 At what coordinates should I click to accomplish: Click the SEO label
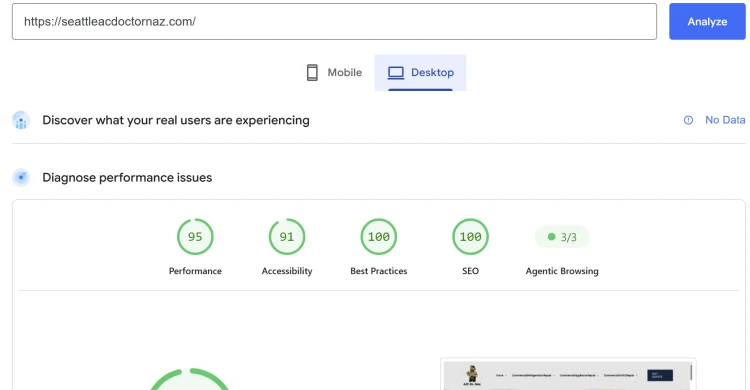(x=471, y=271)
